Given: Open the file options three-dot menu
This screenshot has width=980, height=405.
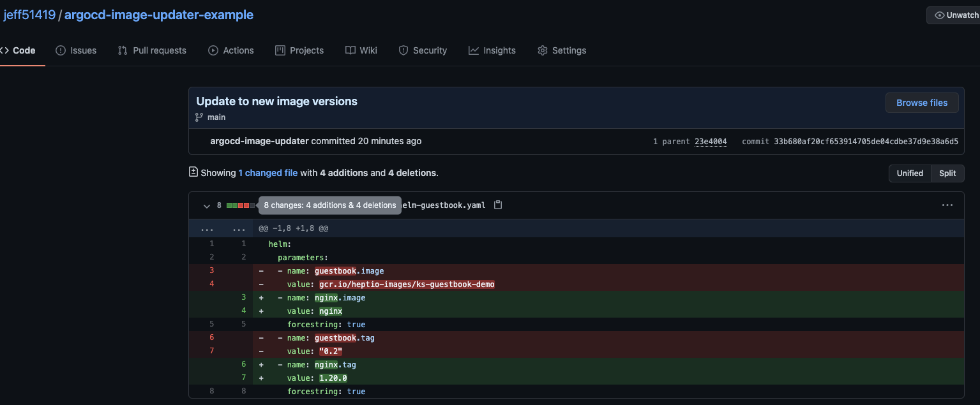Looking at the screenshot, I should pyautogui.click(x=947, y=205).
